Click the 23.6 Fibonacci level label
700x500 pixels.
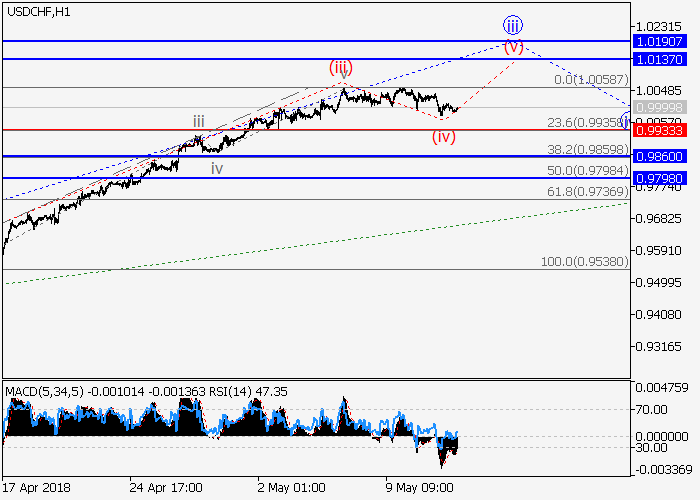click(x=586, y=123)
